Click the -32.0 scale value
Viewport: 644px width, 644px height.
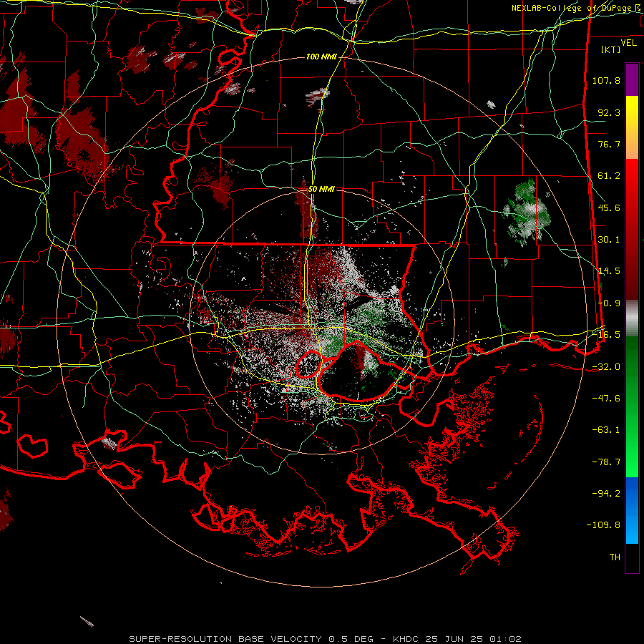point(606,367)
